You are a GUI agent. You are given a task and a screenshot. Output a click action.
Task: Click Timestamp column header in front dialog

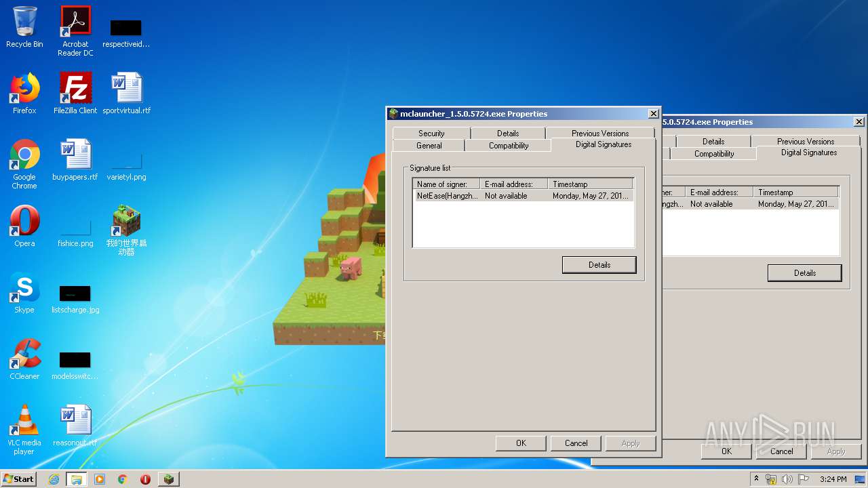591,184
